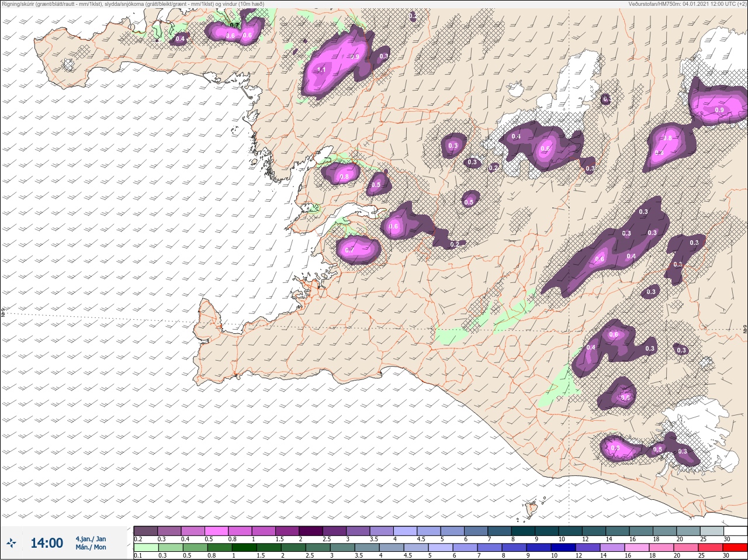Screen dimensions: 748x560
Task: Click the date text "4.jan./ Jan"
Action: (x=91, y=539)
